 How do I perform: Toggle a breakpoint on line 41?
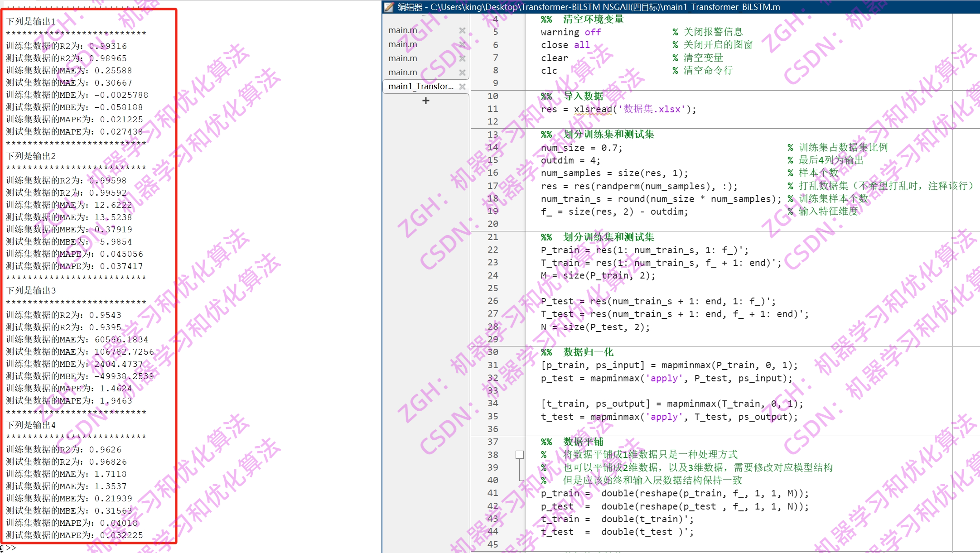tap(515, 493)
